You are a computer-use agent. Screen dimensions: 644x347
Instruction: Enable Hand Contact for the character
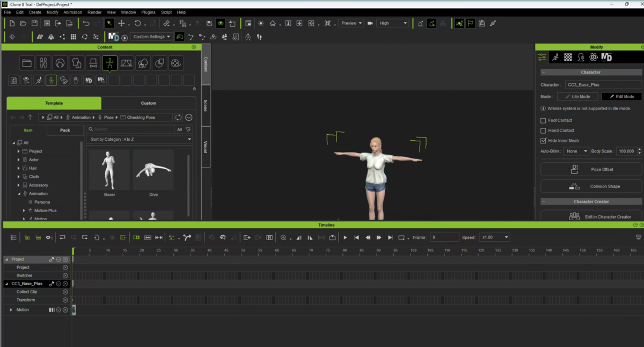pos(543,131)
